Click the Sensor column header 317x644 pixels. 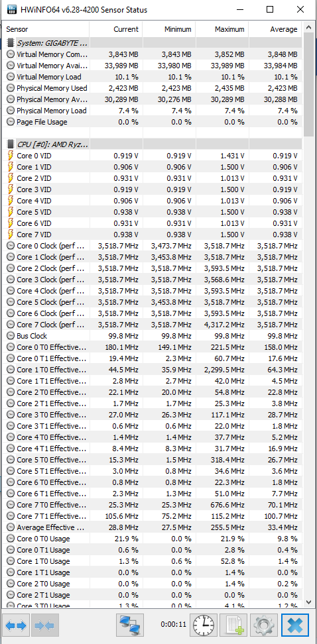pos(46,29)
